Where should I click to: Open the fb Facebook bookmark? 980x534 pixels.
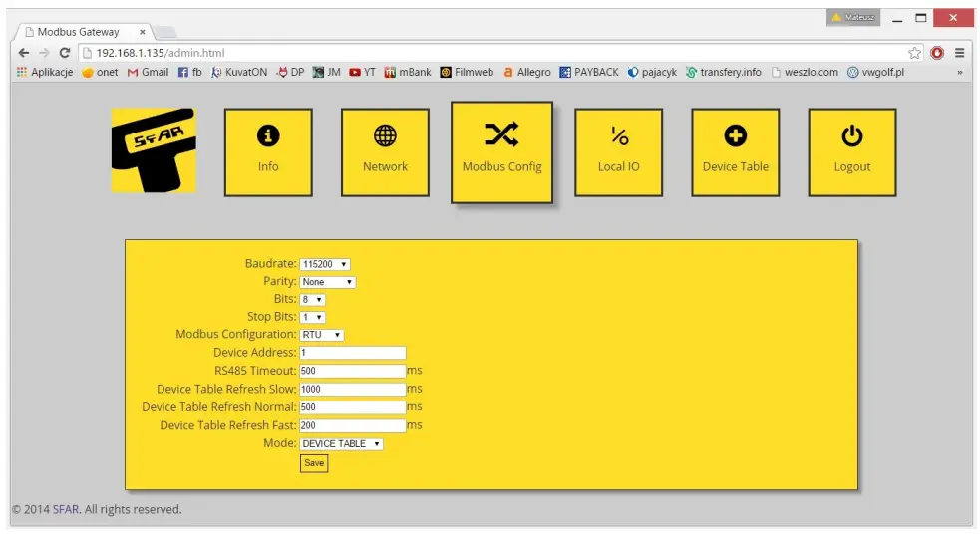tap(190, 72)
